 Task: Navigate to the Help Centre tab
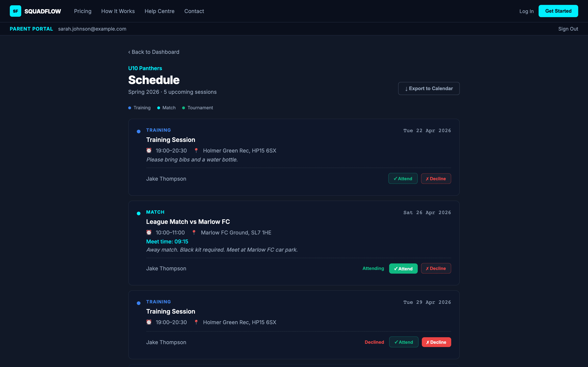coord(159,11)
